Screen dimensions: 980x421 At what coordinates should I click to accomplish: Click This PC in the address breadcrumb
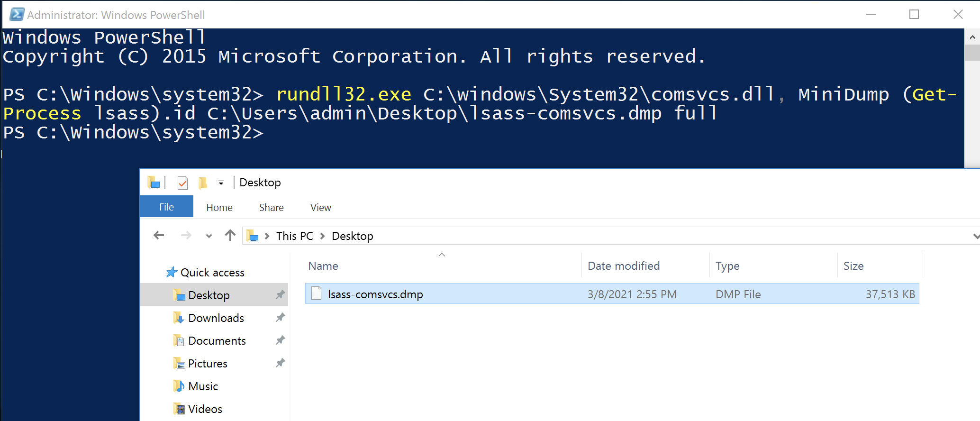pos(294,236)
